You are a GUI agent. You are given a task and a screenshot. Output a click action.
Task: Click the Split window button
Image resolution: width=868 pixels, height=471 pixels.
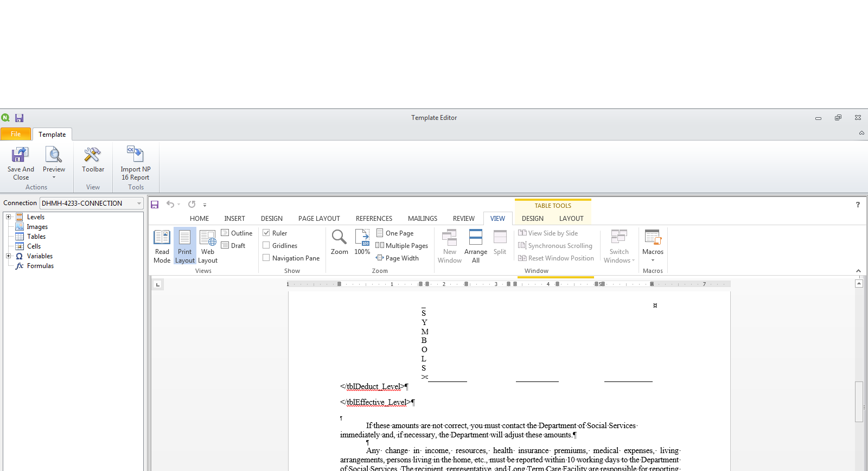500,243
